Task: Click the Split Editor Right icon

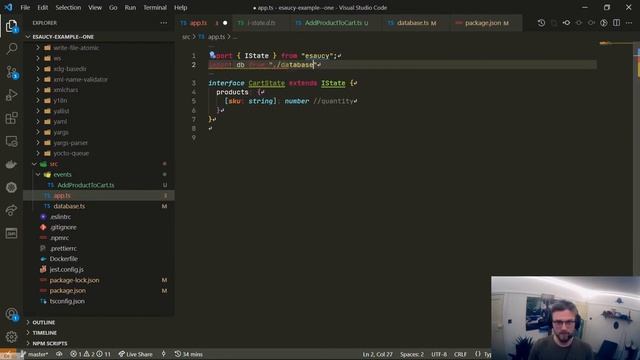Action: 616,23
